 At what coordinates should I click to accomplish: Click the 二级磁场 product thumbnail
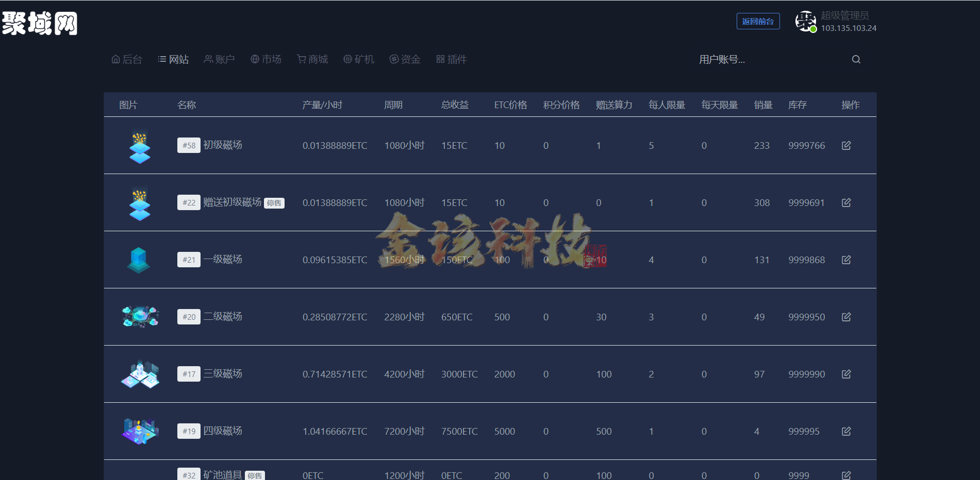point(140,317)
